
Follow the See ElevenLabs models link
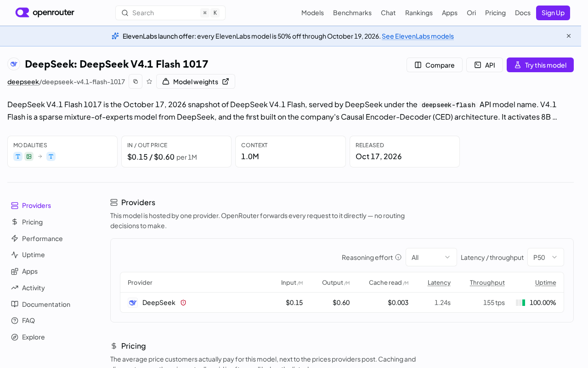[418, 36]
